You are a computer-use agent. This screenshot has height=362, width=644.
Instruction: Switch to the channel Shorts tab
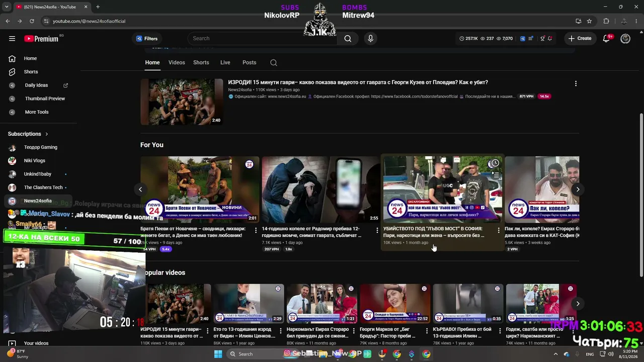[x=201, y=63]
